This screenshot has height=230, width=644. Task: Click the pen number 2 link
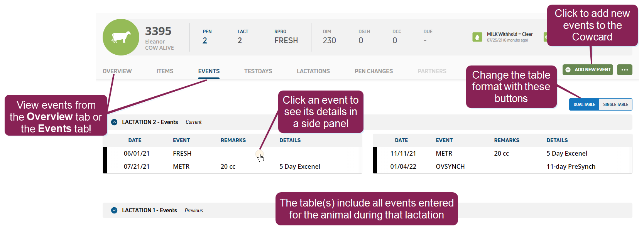tap(205, 41)
